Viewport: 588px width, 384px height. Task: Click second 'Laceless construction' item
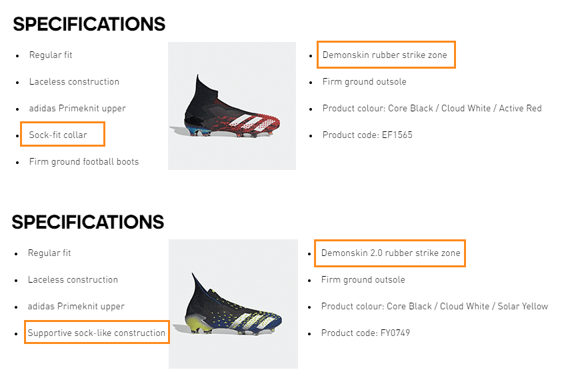tap(73, 280)
